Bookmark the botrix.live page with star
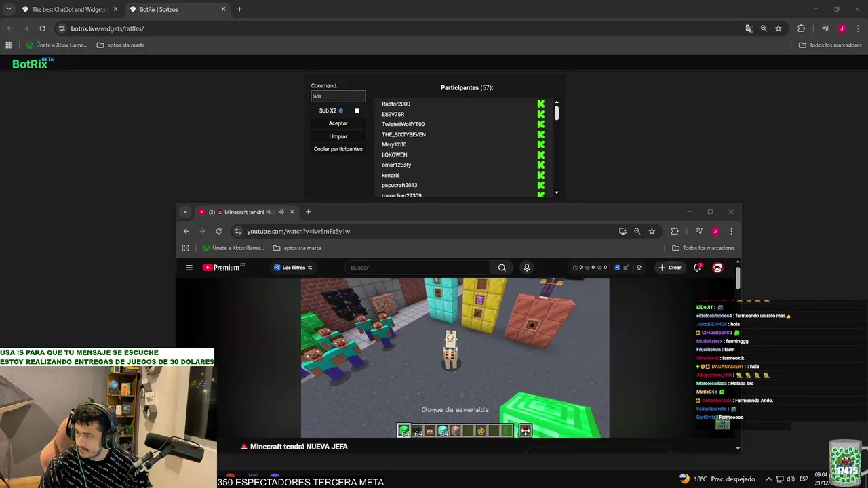The height and width of the screenshot is (488, 868). coord(778,28)
